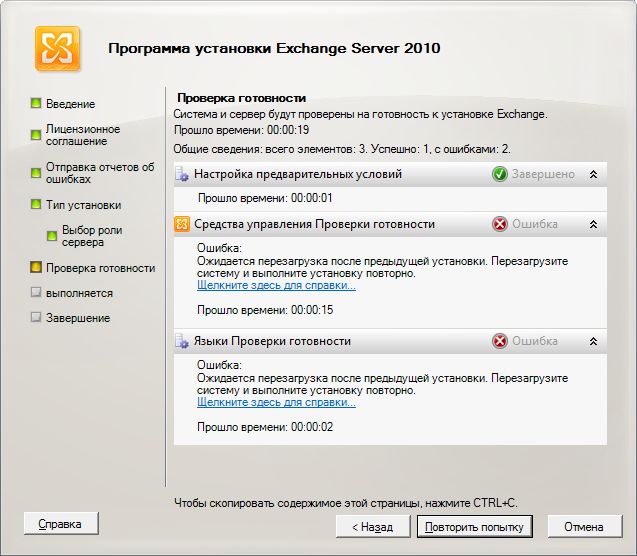
Task: Select the Тип установки step label
Action: pos(83,205)
